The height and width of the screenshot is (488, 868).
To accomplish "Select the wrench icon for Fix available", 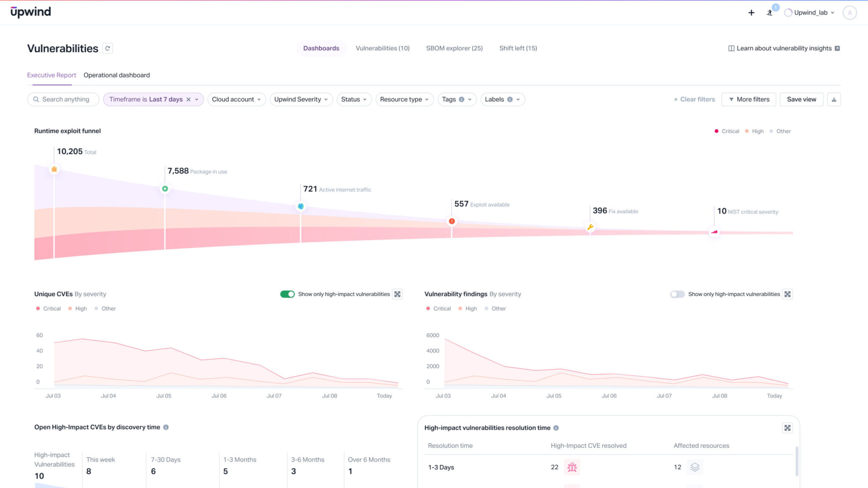I will [x=590, y=227].
